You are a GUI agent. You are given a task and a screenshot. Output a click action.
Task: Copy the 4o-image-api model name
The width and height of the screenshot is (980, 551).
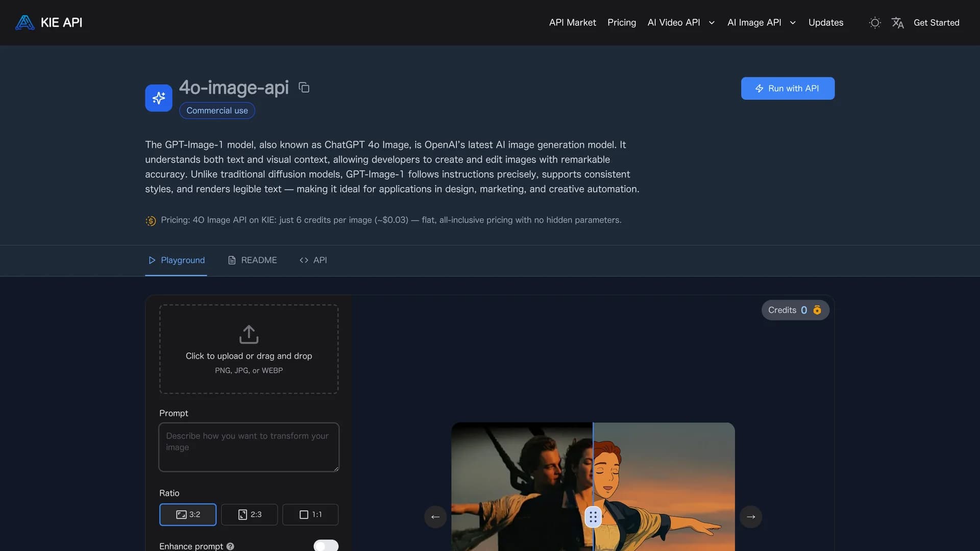[304, 88]
